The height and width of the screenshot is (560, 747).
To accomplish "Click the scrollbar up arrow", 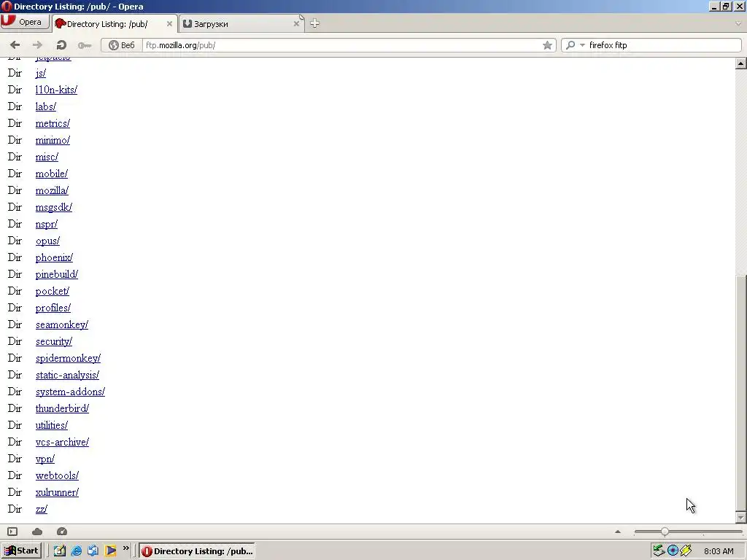I will tap(741, 63).
